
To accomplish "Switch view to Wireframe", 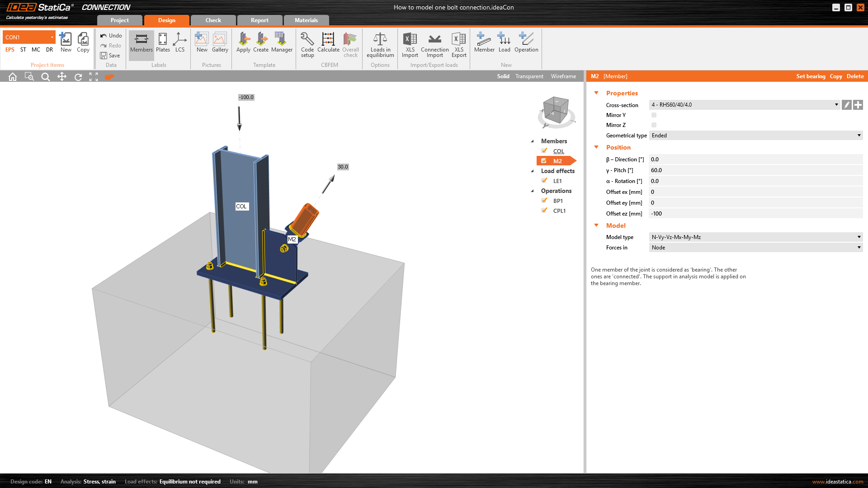I will 563,76.
